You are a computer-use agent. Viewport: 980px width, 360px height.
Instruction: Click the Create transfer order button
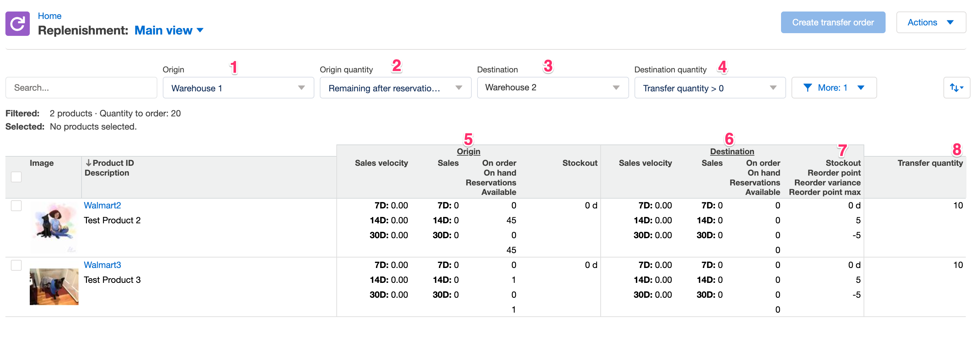point(833,22)
